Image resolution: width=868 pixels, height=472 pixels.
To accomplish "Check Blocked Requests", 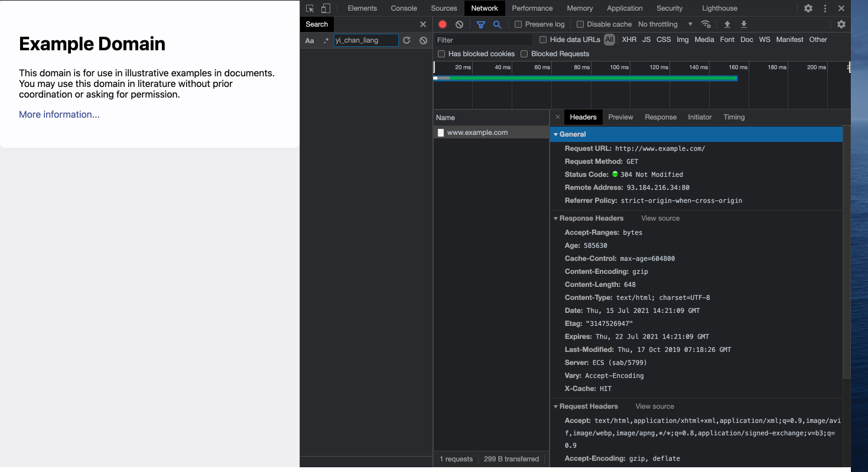I will [524, 54].
